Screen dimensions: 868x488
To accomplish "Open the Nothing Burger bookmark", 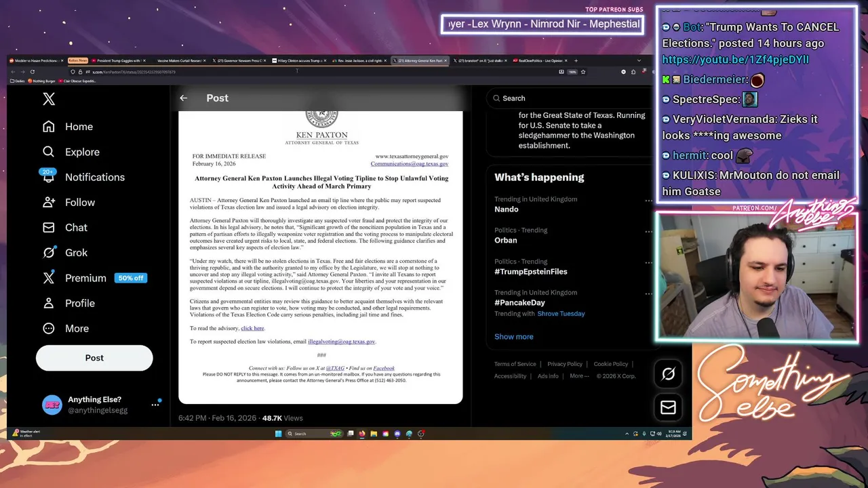I will pos(42,81).
